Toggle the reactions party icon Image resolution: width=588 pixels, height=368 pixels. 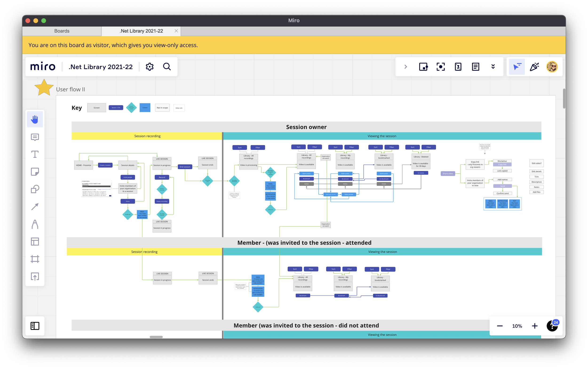(x=534, y=67)
